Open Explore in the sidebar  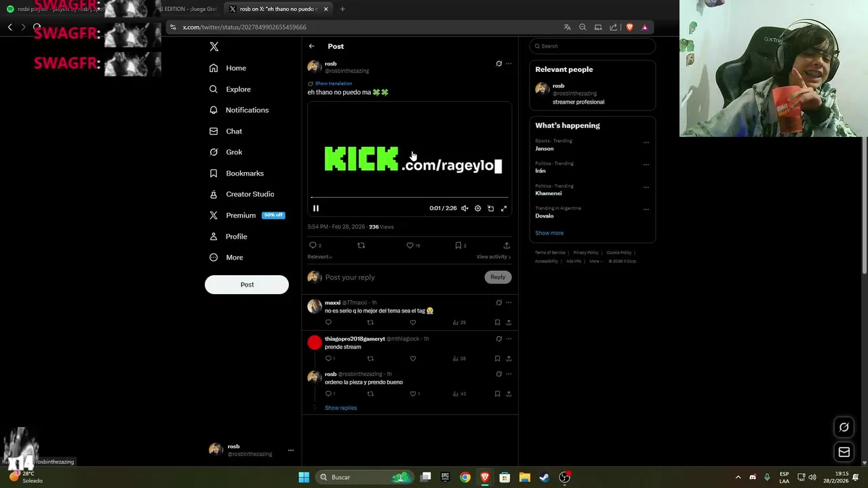230,89
